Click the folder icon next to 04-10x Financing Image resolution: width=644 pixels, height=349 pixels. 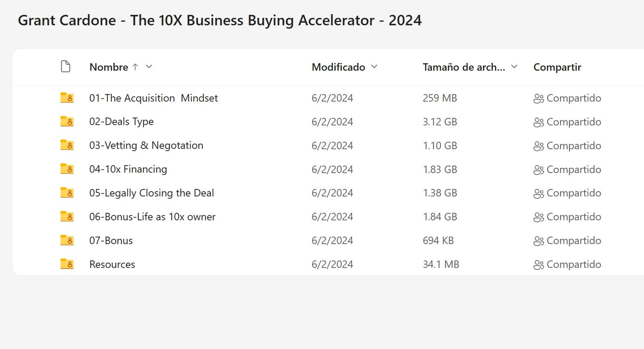[67, 169]
